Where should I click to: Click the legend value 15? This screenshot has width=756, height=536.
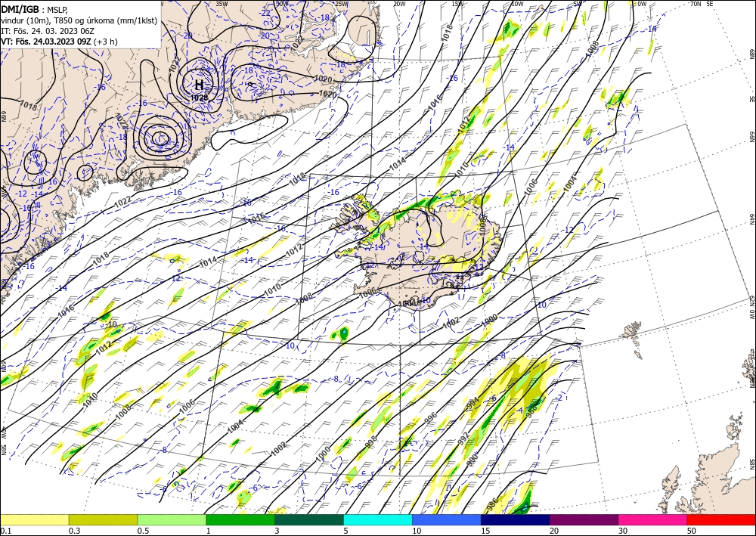(x=485, y=531)
